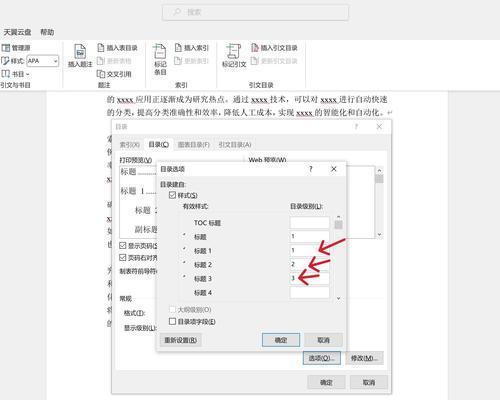
Task: Click the 标题 4 TOC level field
Action: point(310,293)
